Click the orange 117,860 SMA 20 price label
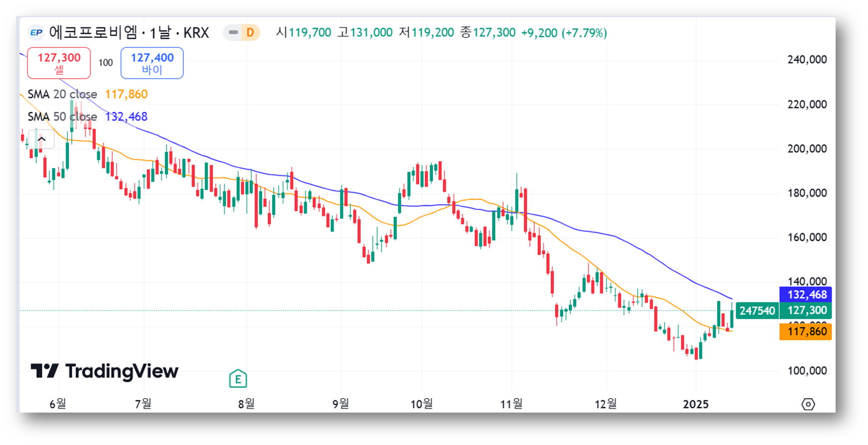This screenshot has width=868, height=445. 806,331
